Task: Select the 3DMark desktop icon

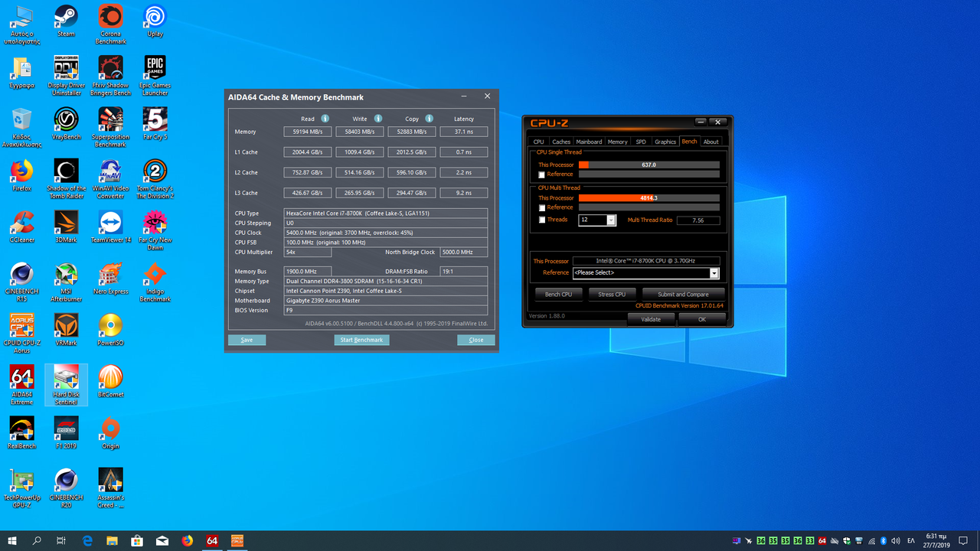Action: (x=66, y=227)
